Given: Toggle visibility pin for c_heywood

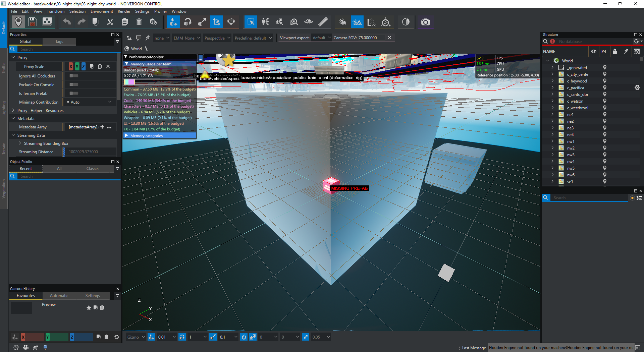Looking at the screenshot, I should [605, 81].
